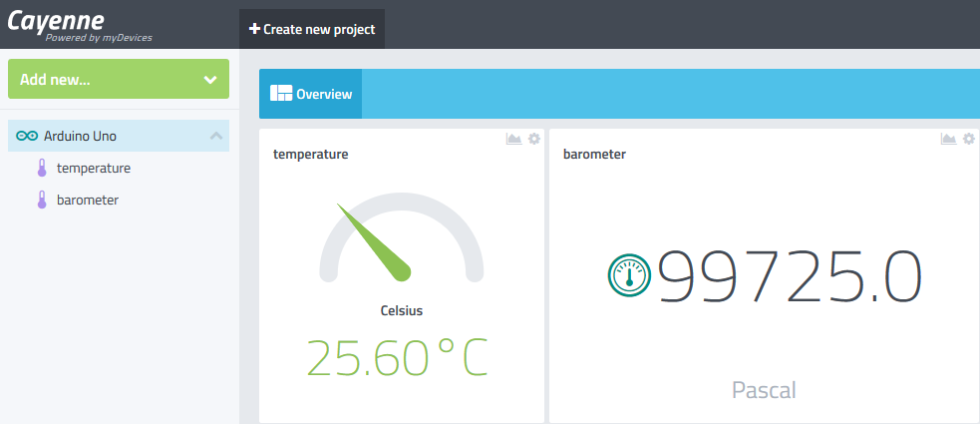Expand the Add new... dropdown
Image resolution: width=980 pixels, height=424 pixels.
tap(119, 79)
